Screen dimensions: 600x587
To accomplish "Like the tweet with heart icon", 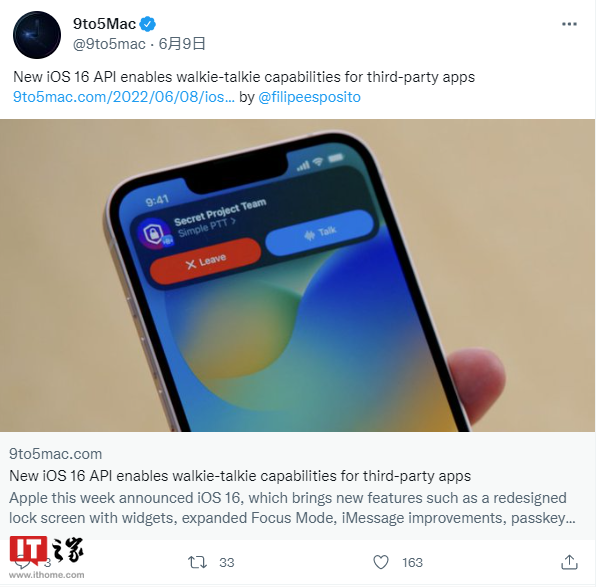I will [x=381, y=562].
